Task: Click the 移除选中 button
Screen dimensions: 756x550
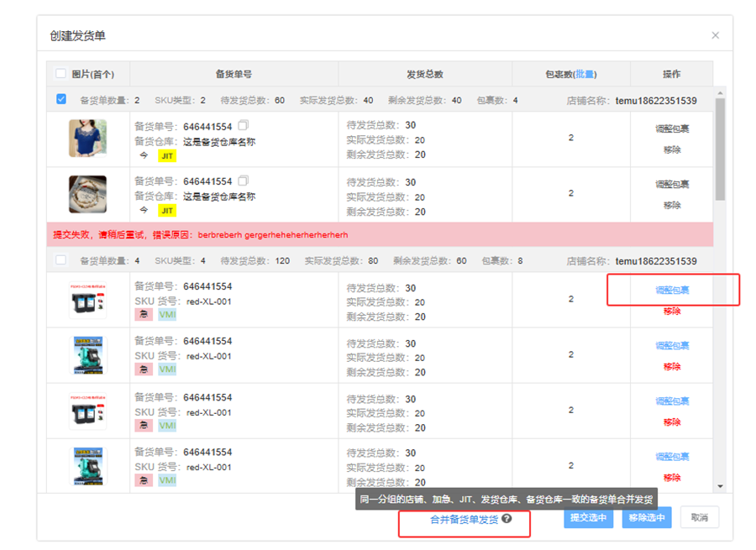Action: point(647,518)
